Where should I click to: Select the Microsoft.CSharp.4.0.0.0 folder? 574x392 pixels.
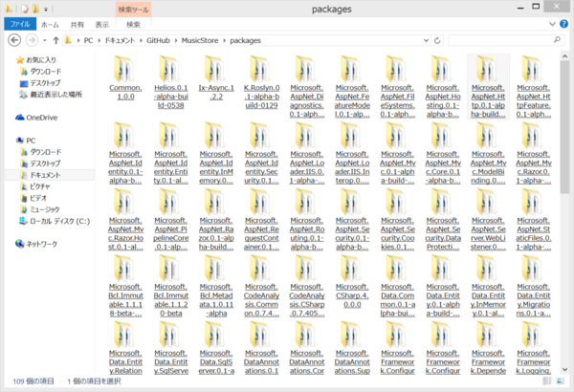(352, 281)
